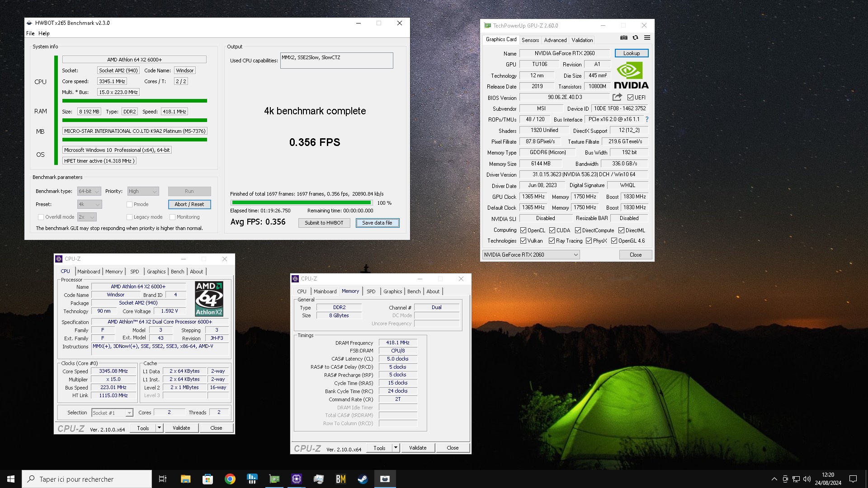Click the green RAM status bar
Viewport: 868px width, 488px height.
pos(135,120)
